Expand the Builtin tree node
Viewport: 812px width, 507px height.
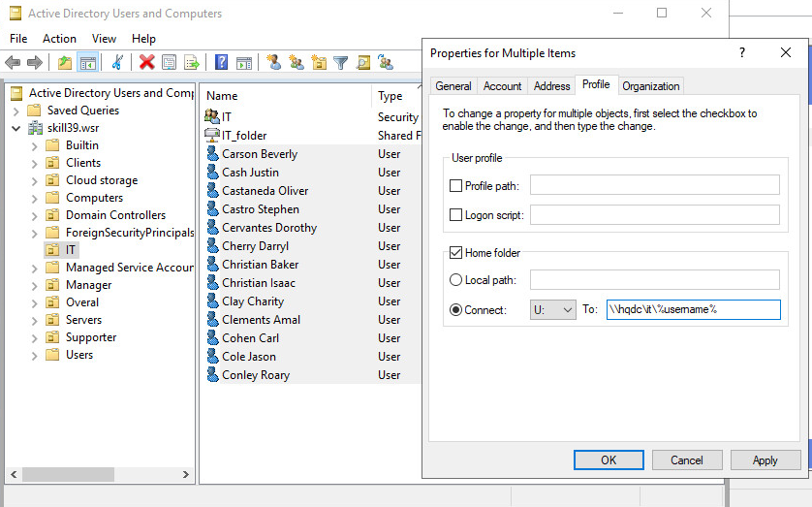pyautogui.click(x=34, y=146)
